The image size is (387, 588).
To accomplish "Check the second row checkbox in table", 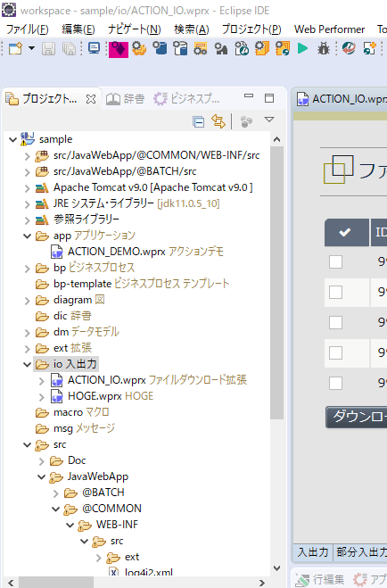I will (x=335, y=292).
